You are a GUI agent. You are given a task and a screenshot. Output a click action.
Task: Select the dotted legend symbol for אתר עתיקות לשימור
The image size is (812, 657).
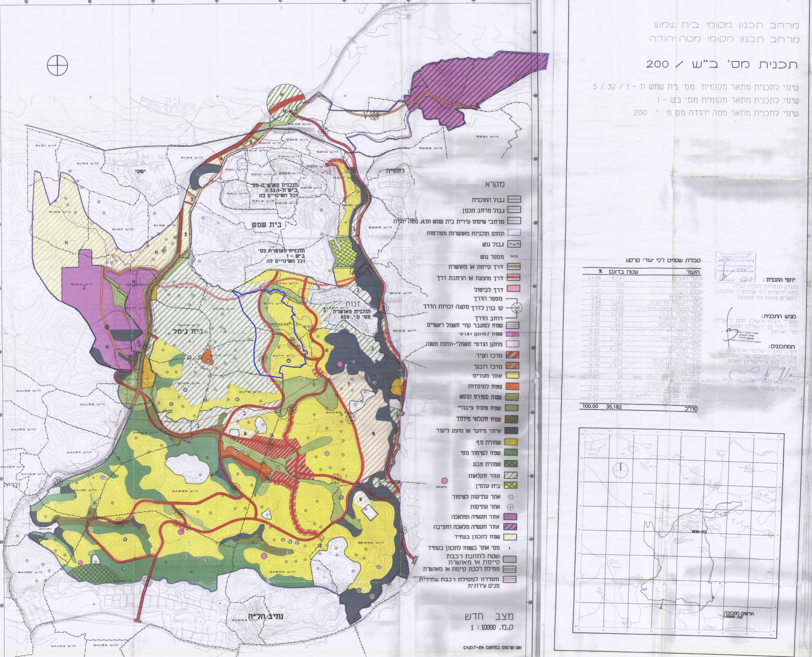(510, 497)
